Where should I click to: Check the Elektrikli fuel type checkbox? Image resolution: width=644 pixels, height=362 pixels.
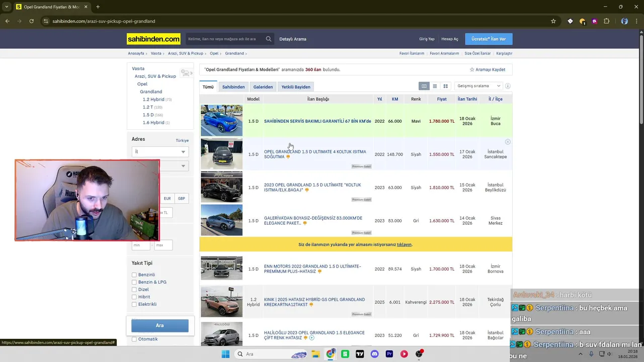(x=134, y=304)
